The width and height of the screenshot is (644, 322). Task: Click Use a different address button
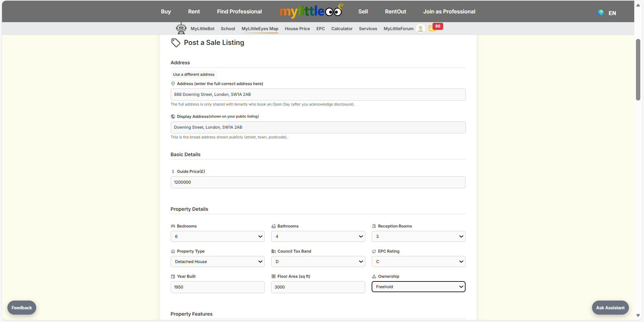pos(194,74)
